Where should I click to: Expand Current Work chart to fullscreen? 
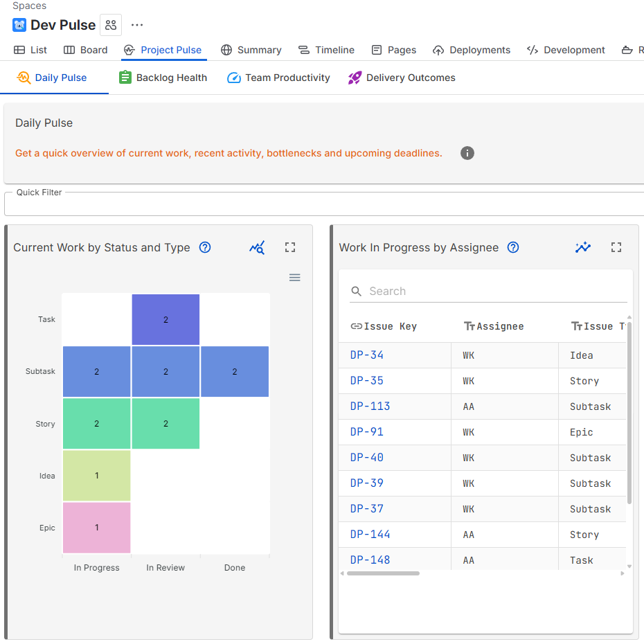point(290,247)
